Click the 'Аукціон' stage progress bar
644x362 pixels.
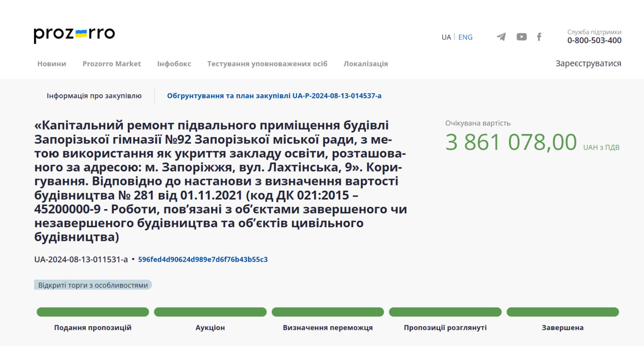(x=210, y=312)
